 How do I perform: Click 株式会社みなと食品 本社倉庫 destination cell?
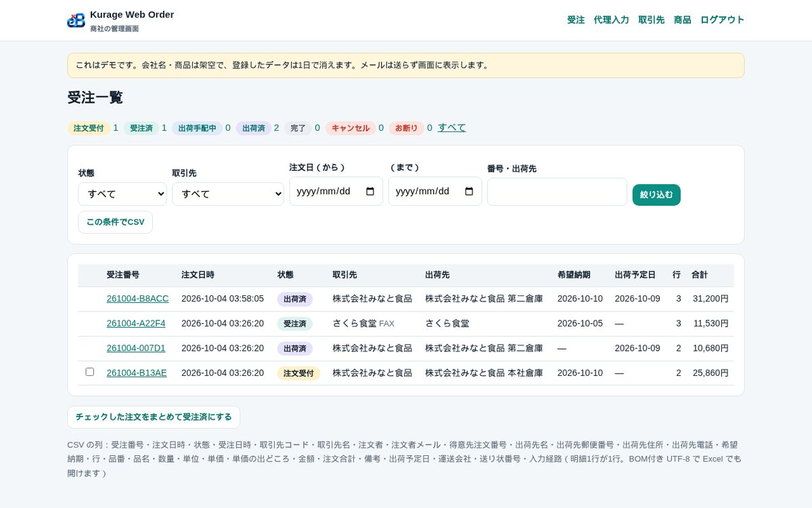484,373
